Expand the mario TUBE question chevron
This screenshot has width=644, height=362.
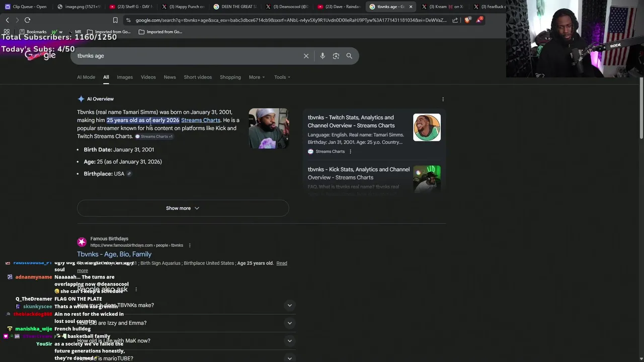coord(289,358)
